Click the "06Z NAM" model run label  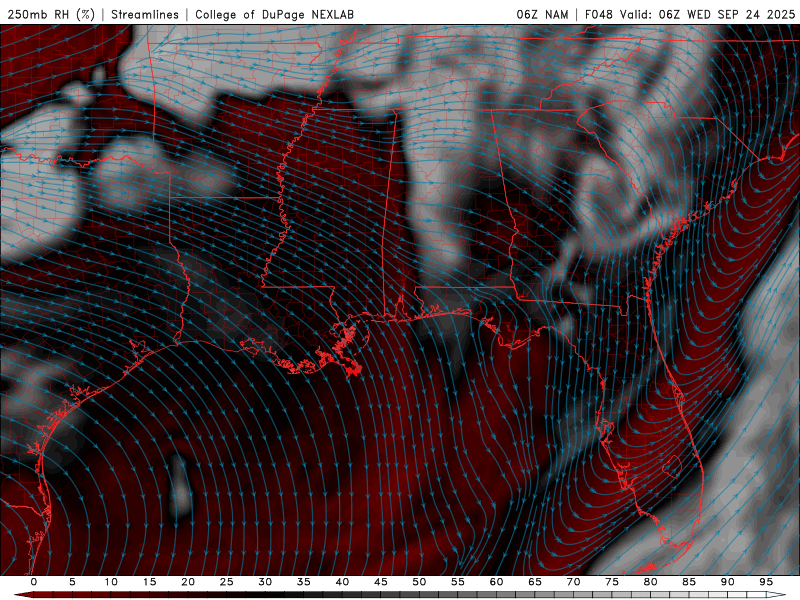pos(542,14)
